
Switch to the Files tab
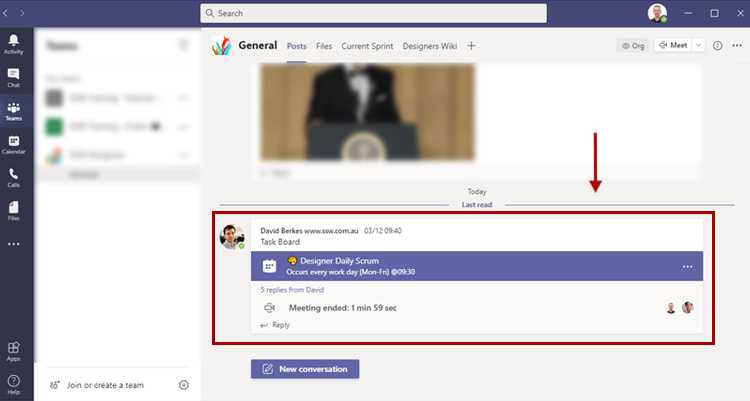[x=324, y=46]
